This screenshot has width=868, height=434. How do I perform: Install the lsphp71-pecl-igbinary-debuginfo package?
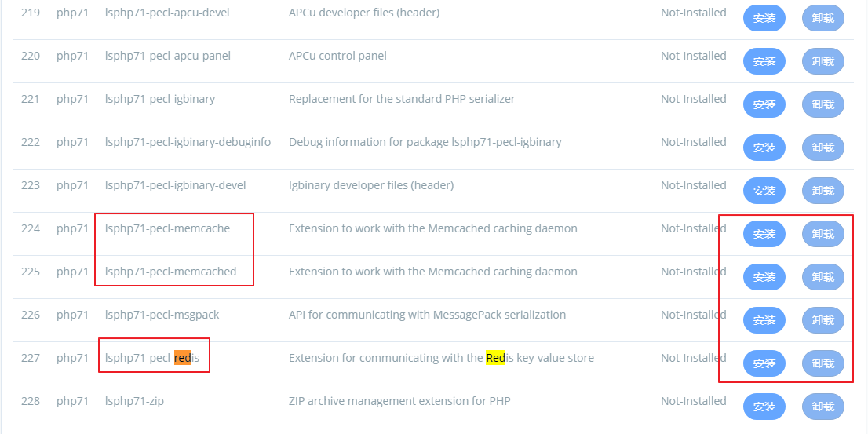tap(764, 148)
